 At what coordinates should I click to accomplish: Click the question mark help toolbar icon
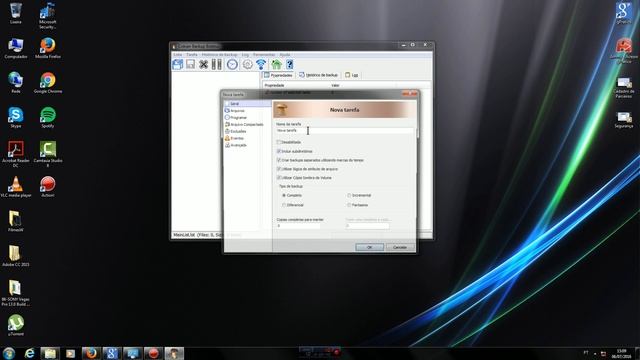tap(290, 64)
